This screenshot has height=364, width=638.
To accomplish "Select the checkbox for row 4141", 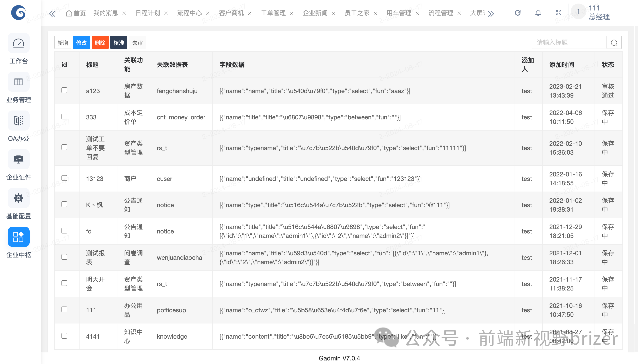I will [x=65, y=336].
